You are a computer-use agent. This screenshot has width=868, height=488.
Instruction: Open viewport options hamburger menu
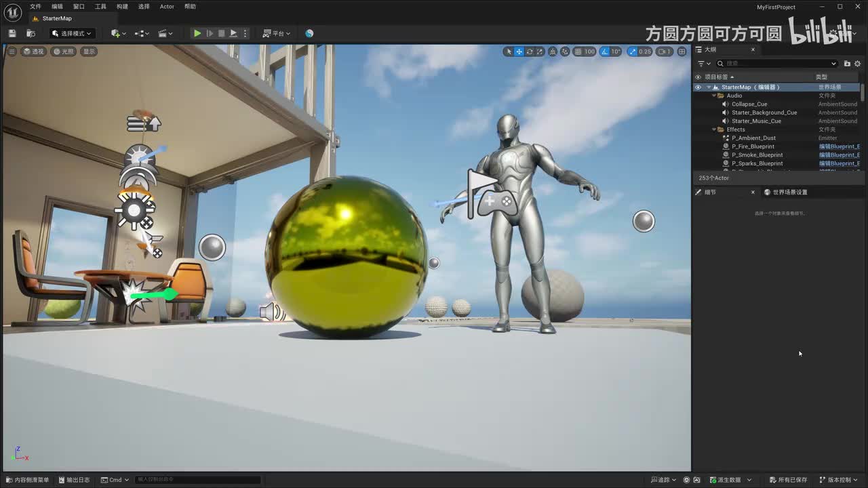(x=12, y=52)
